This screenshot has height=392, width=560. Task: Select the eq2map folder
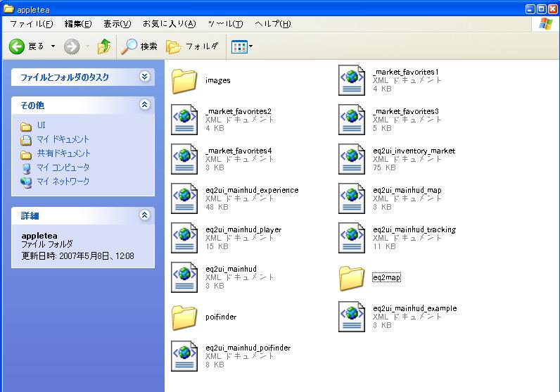[x=351, y=278]
